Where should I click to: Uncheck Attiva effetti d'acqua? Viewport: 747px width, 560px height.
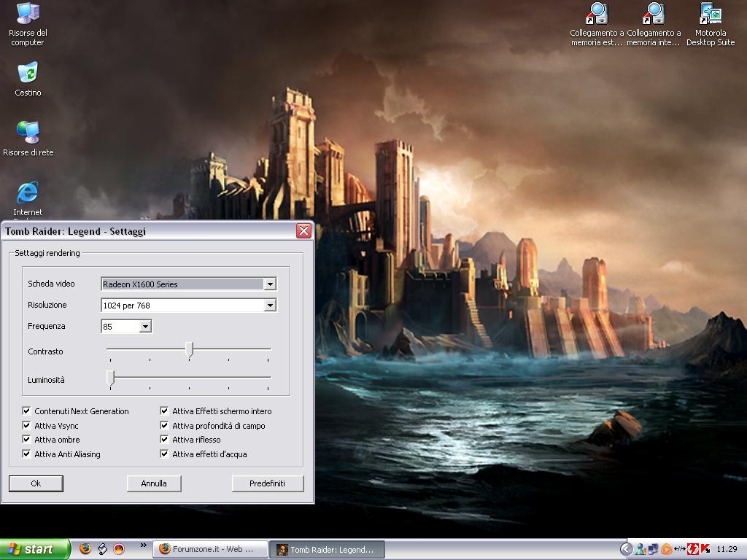164,454
